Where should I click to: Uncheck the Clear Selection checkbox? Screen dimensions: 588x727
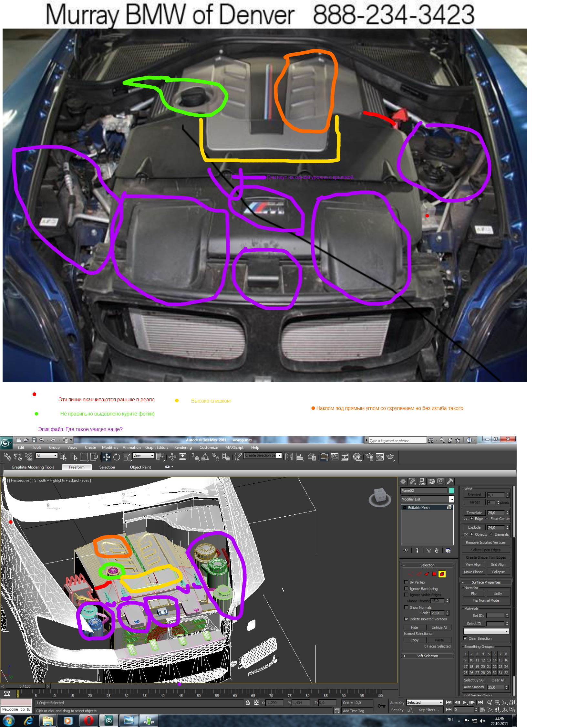465,638
